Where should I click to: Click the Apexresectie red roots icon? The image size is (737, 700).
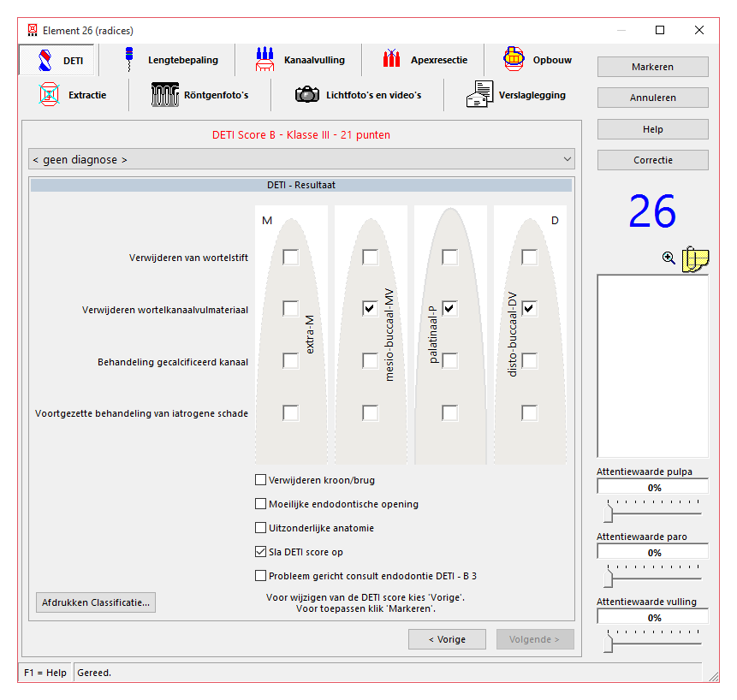pos(391,59)
